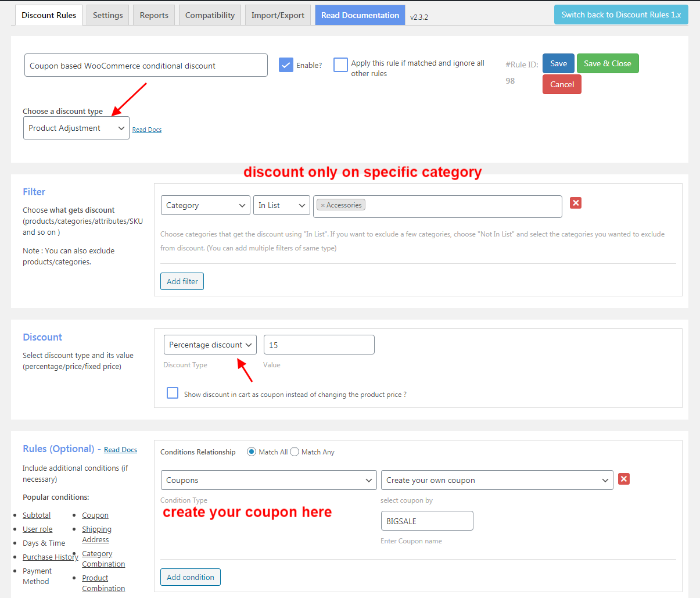
Task: Enable 'Show discount in cart as coupon'
Action: [173, 393]
